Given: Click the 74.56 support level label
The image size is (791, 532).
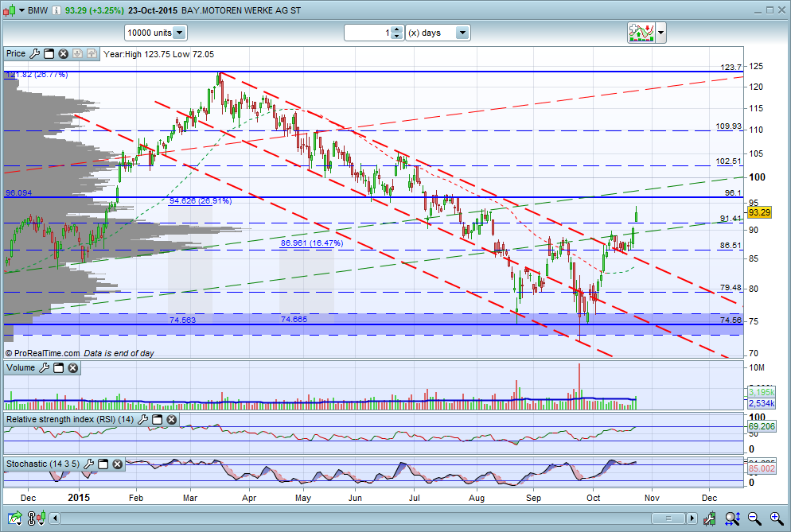Looking at the screenshot, I should pyautogui.click(x=731, y=320).
